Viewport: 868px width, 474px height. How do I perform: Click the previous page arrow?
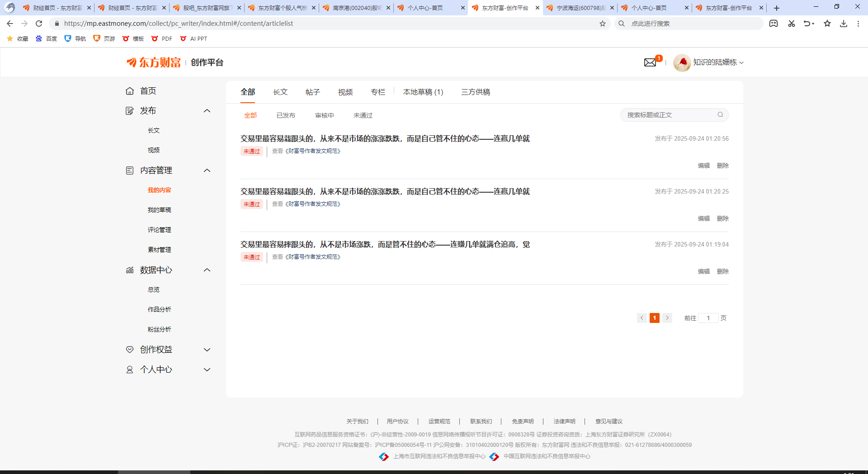pyautogui.click(x=642, y=318)
